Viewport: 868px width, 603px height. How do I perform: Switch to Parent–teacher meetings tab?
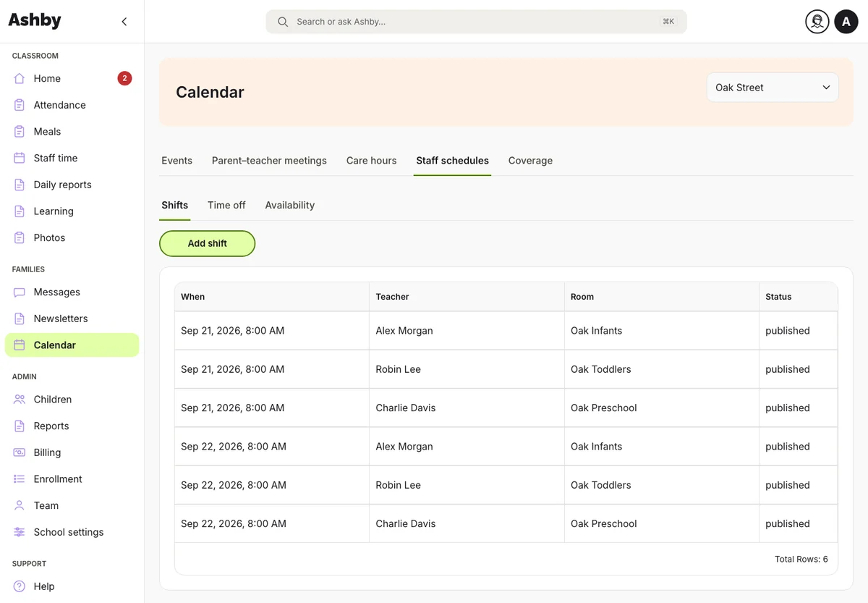[x=269, y=161]
